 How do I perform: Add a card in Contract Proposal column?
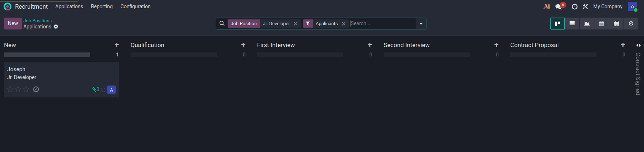623,45
